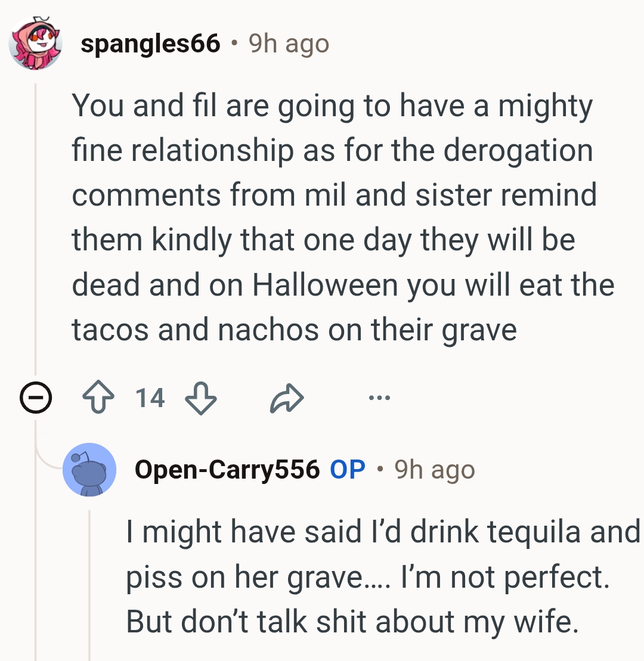Click Open-Carry556's blue Snoo avatar

(89, 470)
